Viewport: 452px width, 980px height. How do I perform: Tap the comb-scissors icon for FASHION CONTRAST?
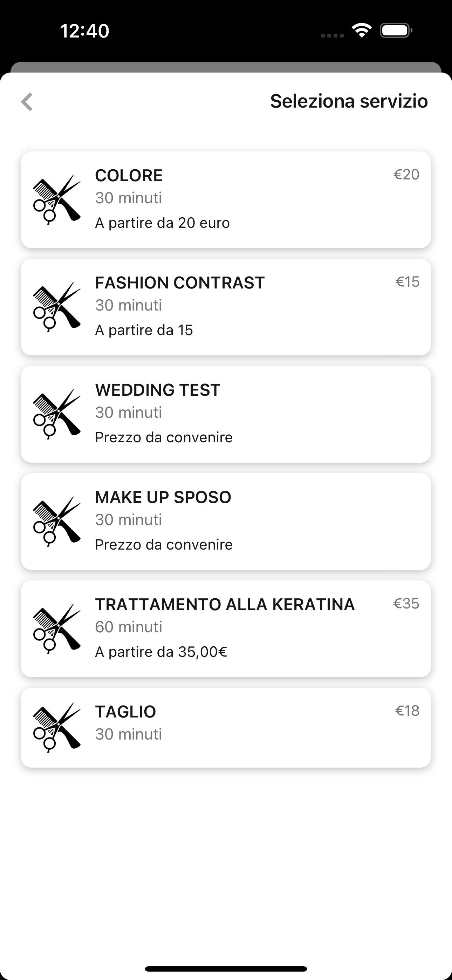tap(57, 307)
